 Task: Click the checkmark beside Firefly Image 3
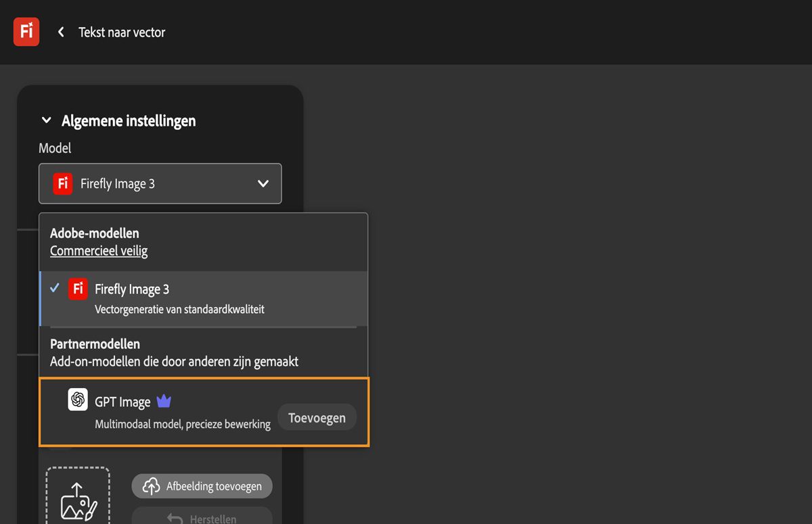[55, 288]
